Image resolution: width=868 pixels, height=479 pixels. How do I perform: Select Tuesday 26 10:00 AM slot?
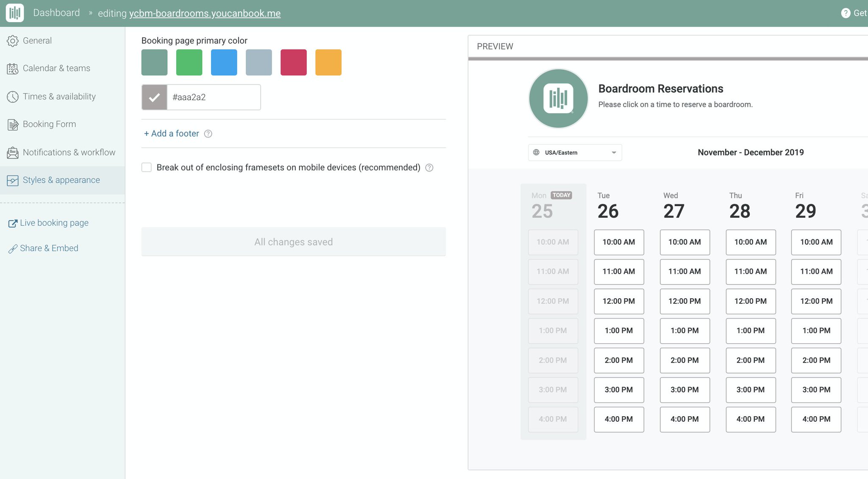click(x=618, y=242)
